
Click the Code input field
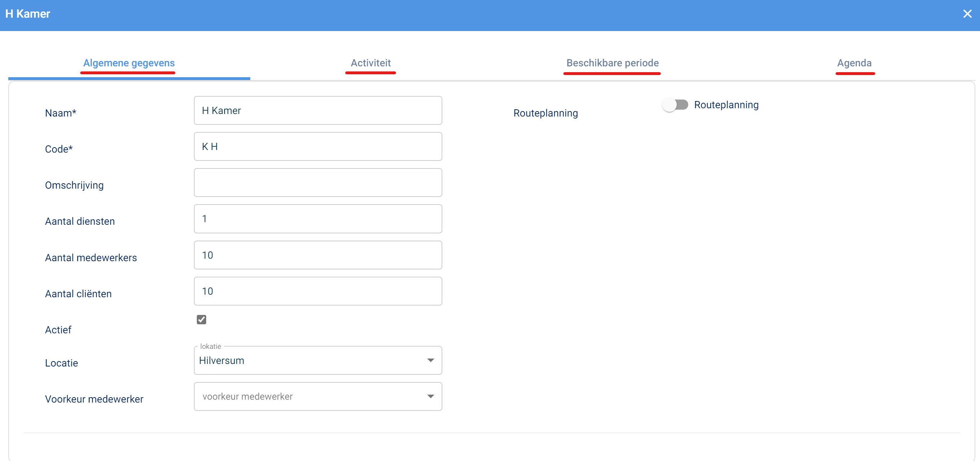[x=318, y=147]
